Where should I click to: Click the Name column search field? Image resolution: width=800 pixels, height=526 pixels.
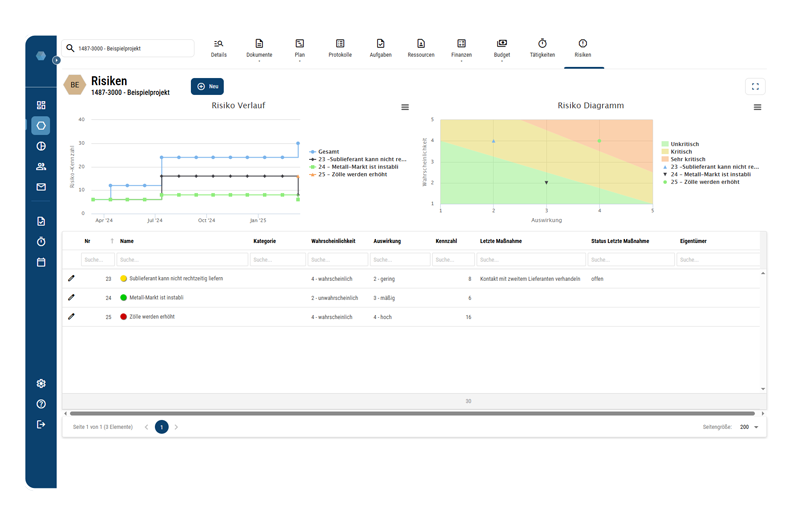(x=182, y=260)
